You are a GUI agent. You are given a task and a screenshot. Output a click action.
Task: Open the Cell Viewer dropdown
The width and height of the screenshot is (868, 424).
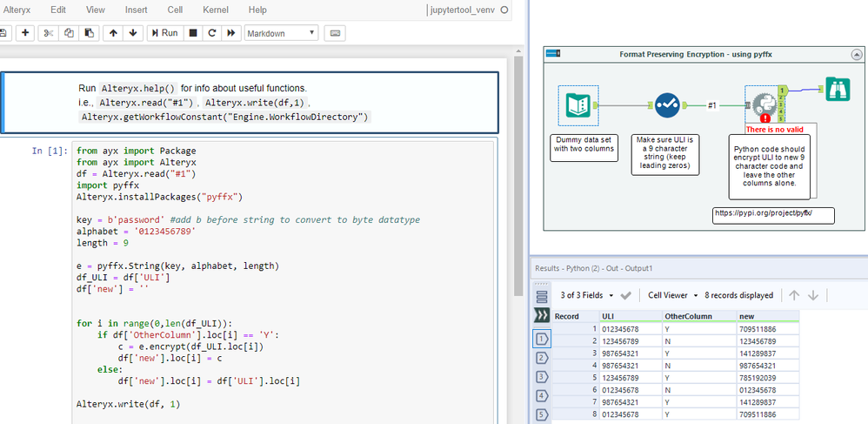pyautogui.click(x=673, y=295)
